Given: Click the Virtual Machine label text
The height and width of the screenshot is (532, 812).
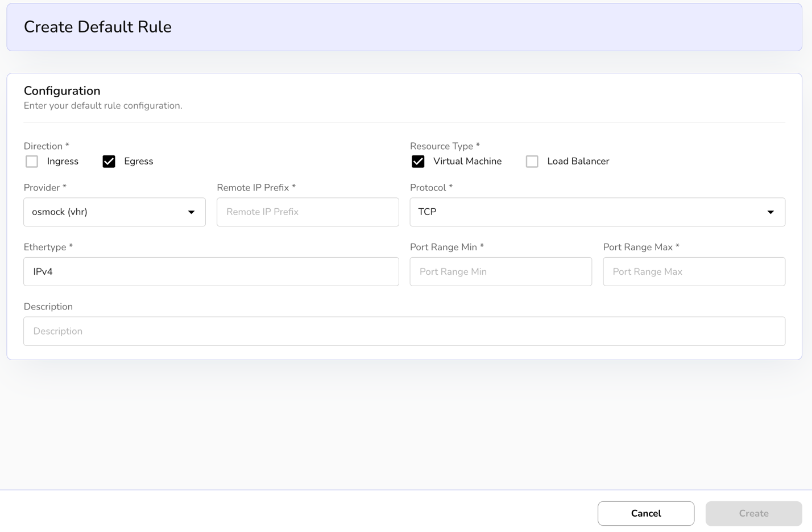Looking at the screenshot, I should point(467,162).
